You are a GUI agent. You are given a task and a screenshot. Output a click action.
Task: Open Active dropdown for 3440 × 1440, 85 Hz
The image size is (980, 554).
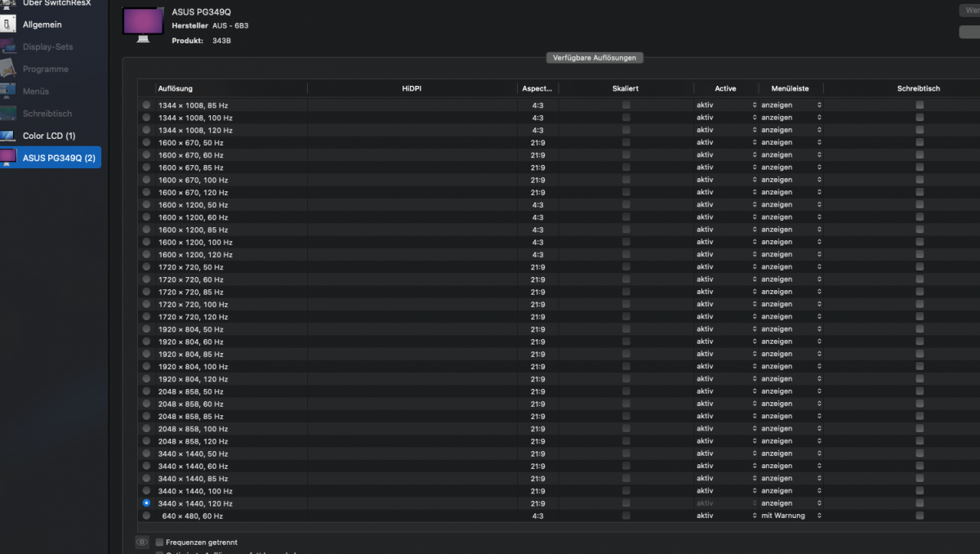coord(726,478)
